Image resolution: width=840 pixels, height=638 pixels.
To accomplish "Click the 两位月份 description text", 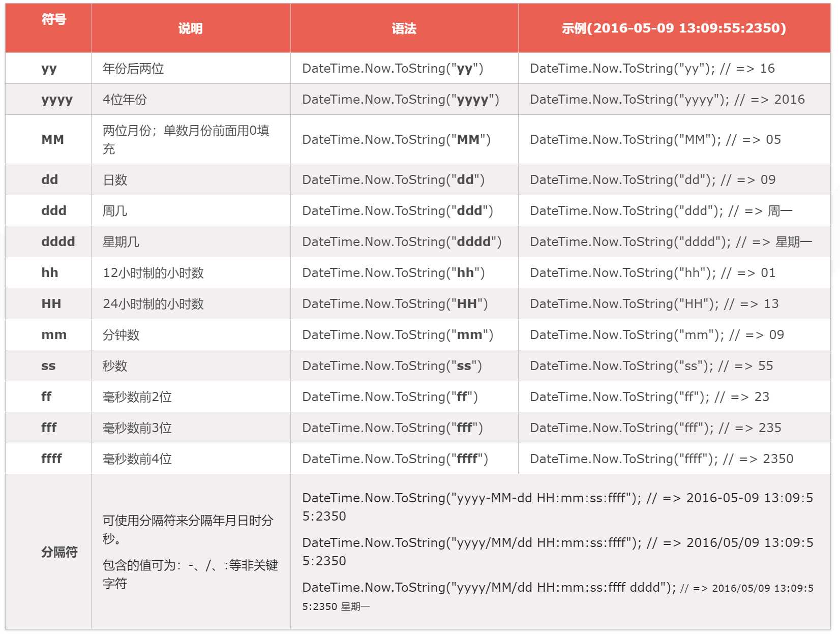I will click(186, 140).
